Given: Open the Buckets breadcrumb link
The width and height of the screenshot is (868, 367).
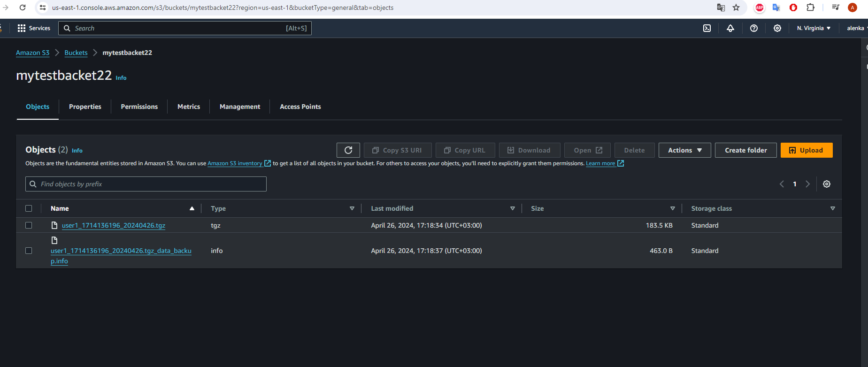Looking at the screenshot, I should [x=76, y=53].
